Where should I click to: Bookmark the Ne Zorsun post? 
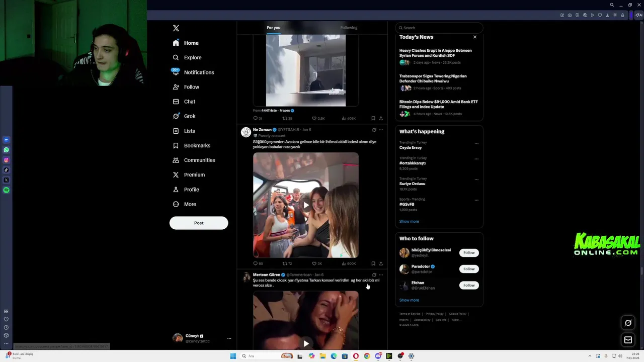373,263
